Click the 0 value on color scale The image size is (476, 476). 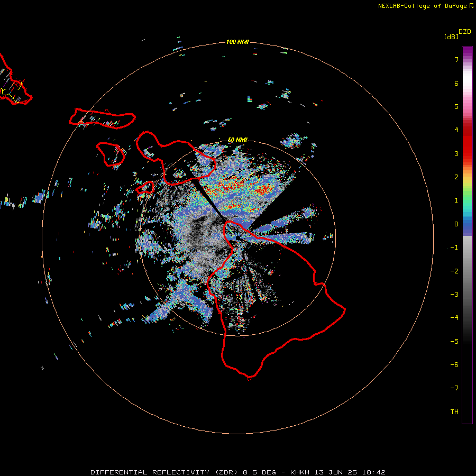[x=456, y=224]
